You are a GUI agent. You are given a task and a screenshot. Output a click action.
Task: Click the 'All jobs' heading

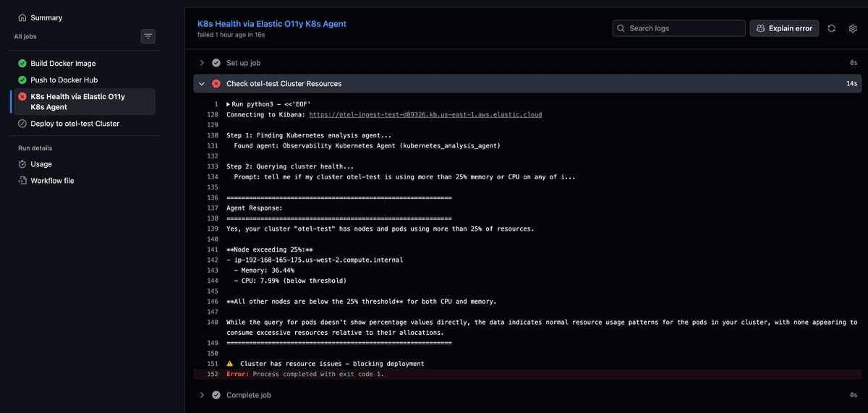[x=25, y=36]
